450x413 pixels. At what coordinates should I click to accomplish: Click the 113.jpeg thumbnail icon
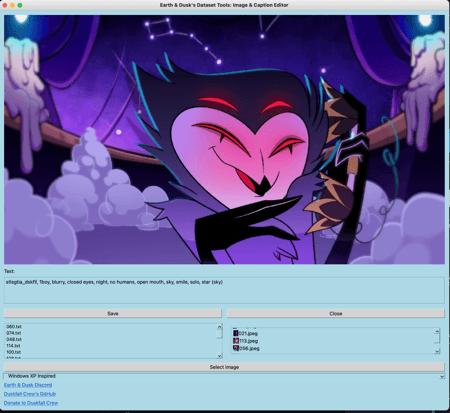pos(236,341)
